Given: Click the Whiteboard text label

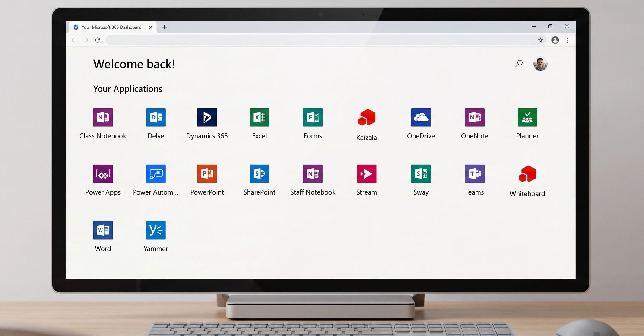Looking at the screenshot, I should click(527, 194).
